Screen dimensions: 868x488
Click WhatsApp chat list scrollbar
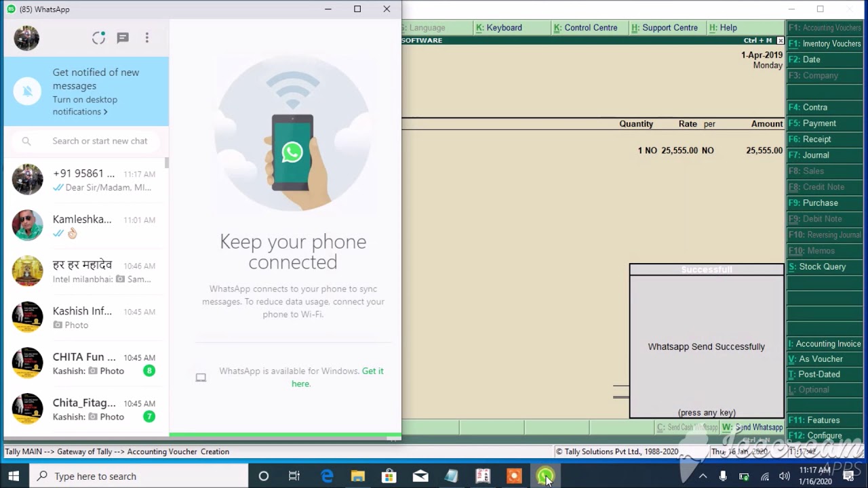166,163
